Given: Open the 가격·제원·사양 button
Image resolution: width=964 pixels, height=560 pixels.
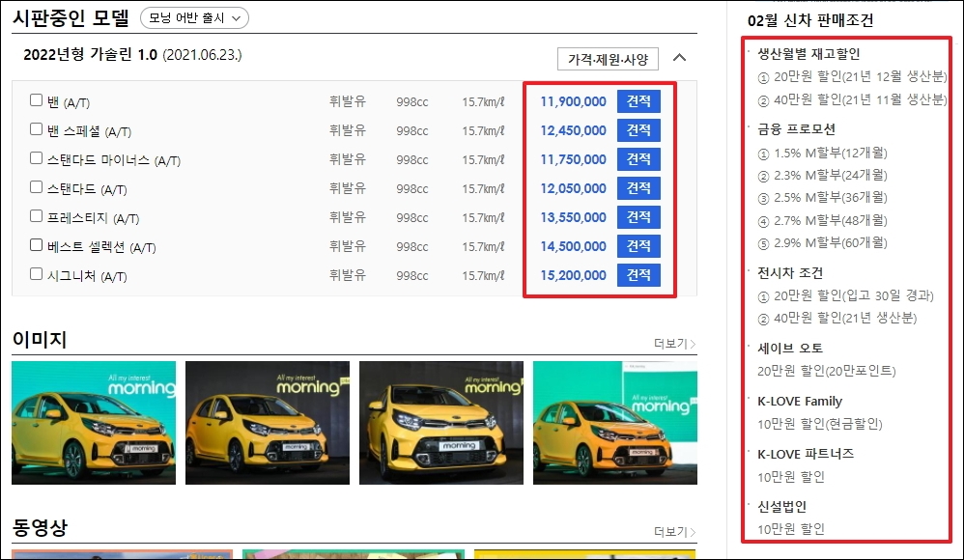Looking at the screenshot, I should tap(608, 59).
